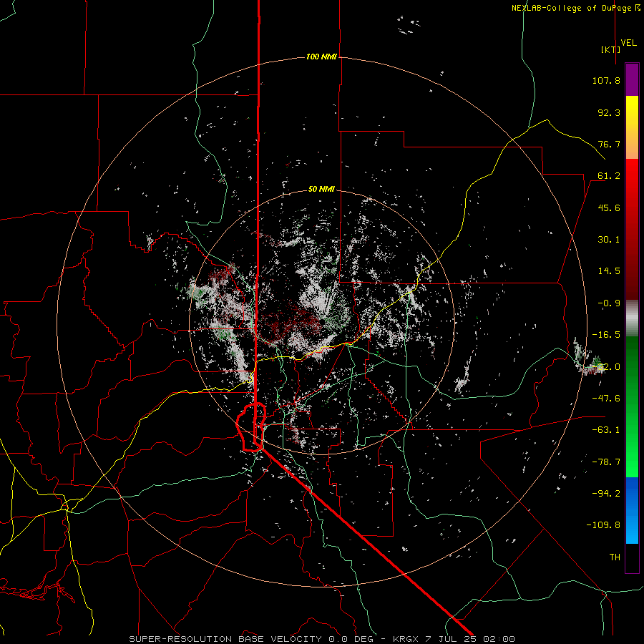Pick the red segment of velocity color bar
The width and height of the screenshot is (644, 644).
(x=632, y=229)
